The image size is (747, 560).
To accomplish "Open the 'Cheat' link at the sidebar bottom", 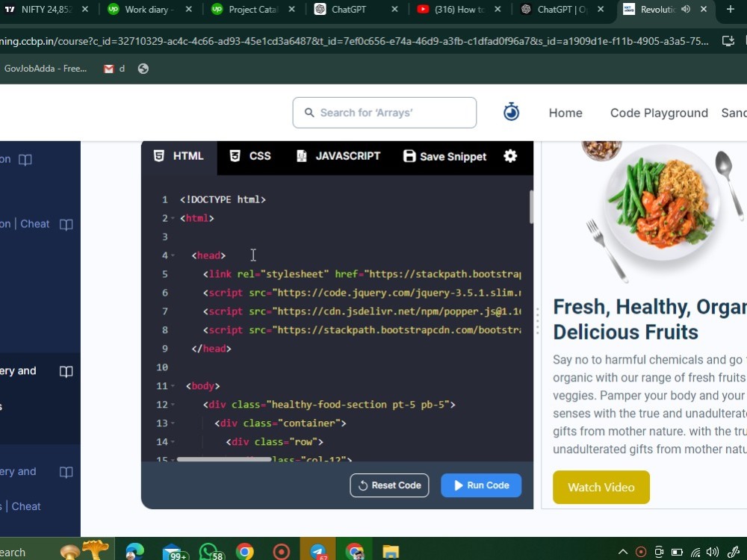I will [x=25, y=506].
